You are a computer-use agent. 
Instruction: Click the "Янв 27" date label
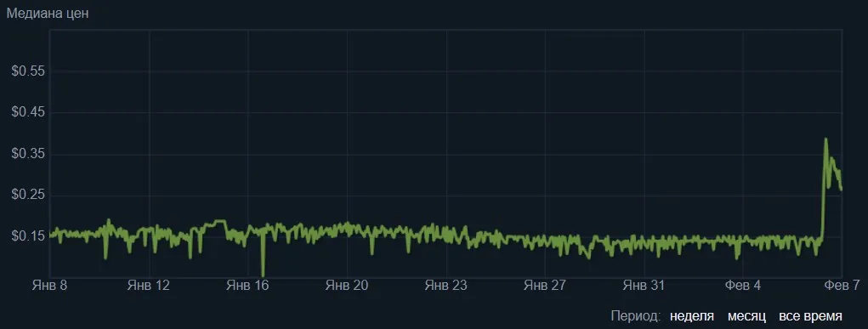click(x=545, y=286)
